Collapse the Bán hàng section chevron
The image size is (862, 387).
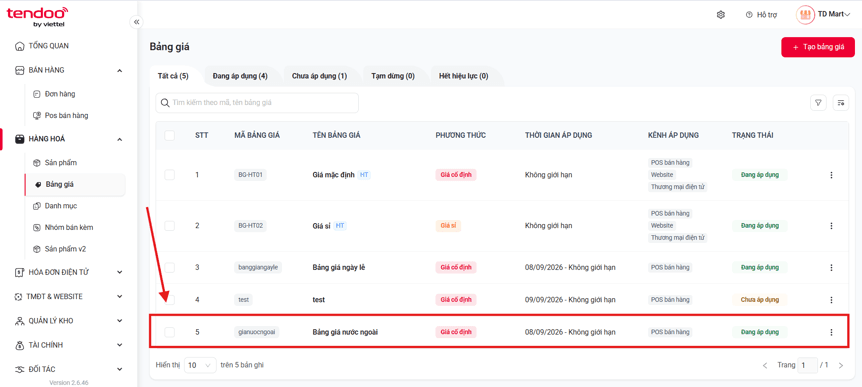point(120,70)
